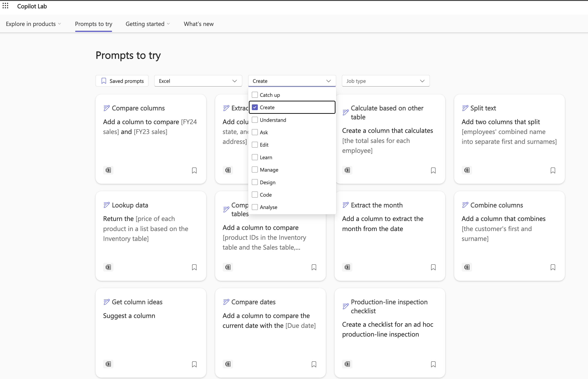Click Excel icon on Lookup data card
This screenshot has width=588, height=379.
[108, 267]
